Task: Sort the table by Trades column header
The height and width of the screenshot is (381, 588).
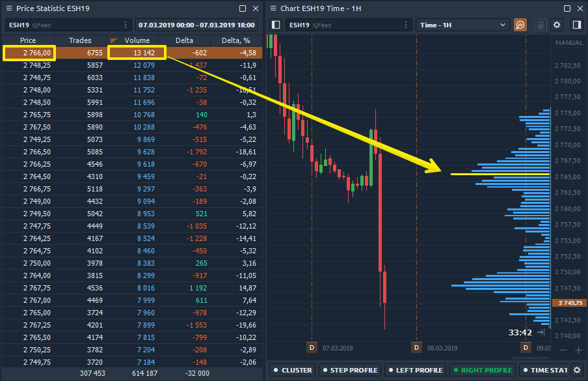Action: (80, 40)
